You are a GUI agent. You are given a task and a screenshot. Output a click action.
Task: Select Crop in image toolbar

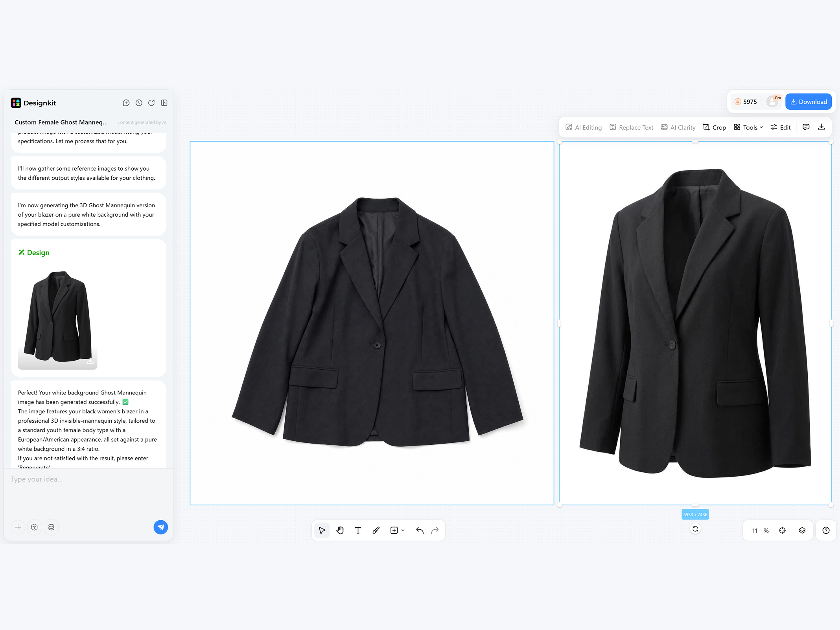coord(715,127)
